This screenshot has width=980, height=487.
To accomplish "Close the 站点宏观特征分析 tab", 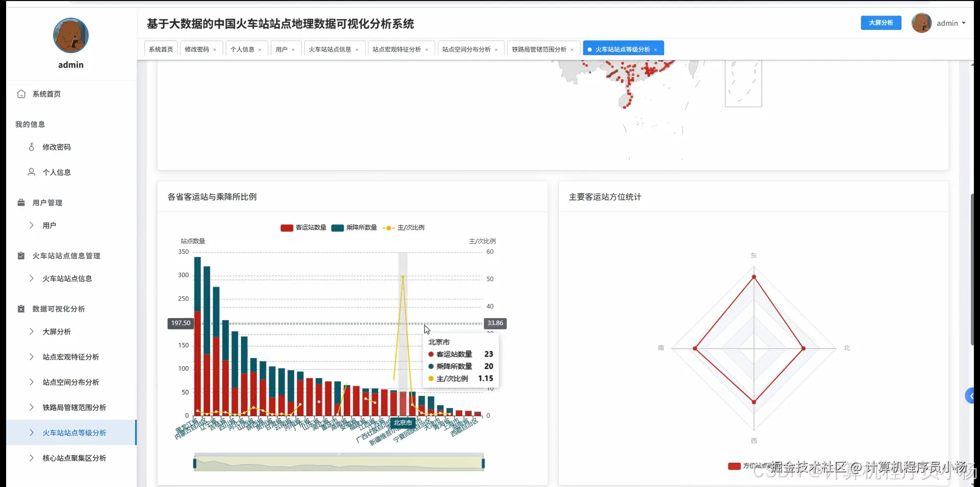I will pyautogui.click(x=427, y=50).
